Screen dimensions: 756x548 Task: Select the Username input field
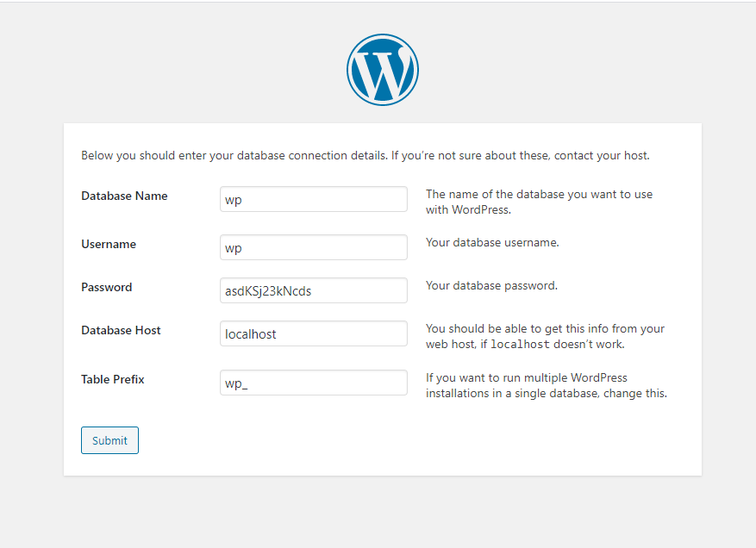coord(314,247)
